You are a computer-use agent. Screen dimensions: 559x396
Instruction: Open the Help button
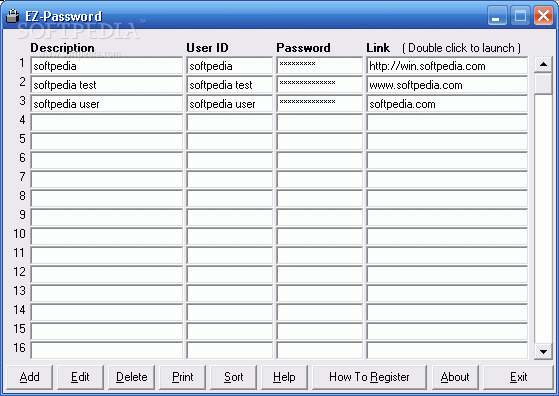coord(284,377)
